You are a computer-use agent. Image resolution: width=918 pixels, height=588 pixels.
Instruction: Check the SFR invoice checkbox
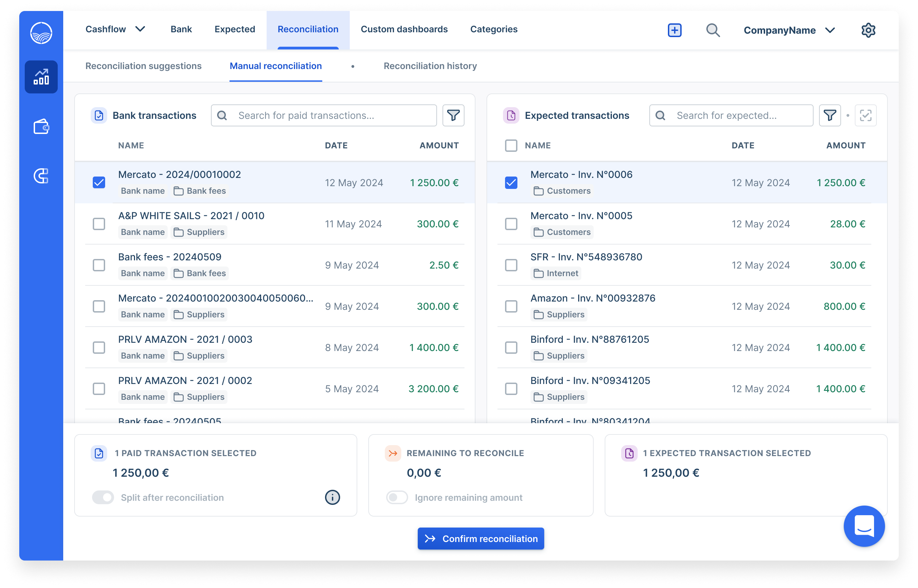pos(511,265)
